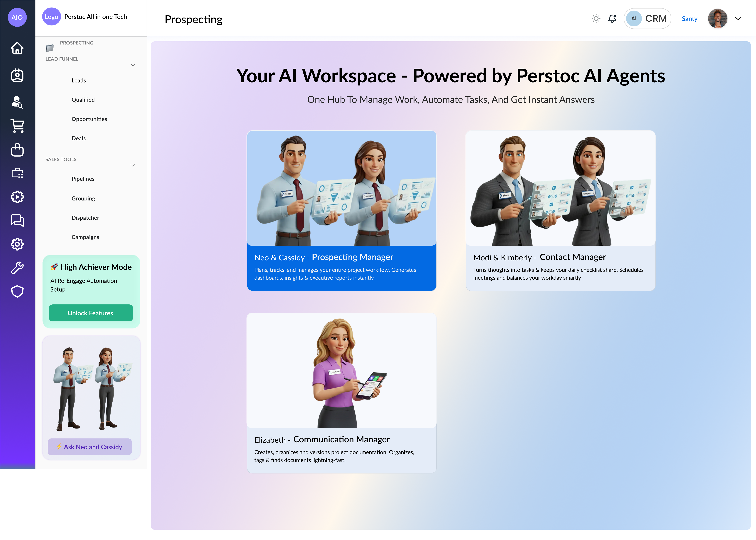Screen dimensions: 756x540
Task: Select the Modi & Kimberly Contact Manager card
Action: coord(561,210)
